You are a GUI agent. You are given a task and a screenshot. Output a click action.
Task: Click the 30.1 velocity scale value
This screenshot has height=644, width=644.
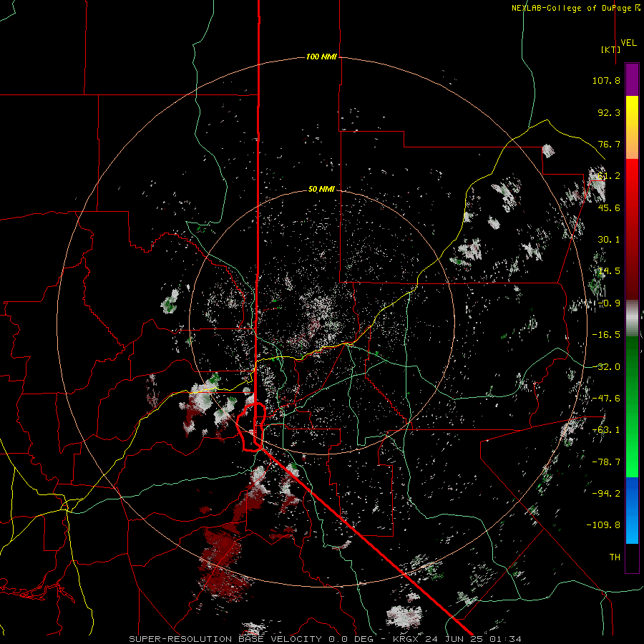pyautogui.click(x=609, y=240)
